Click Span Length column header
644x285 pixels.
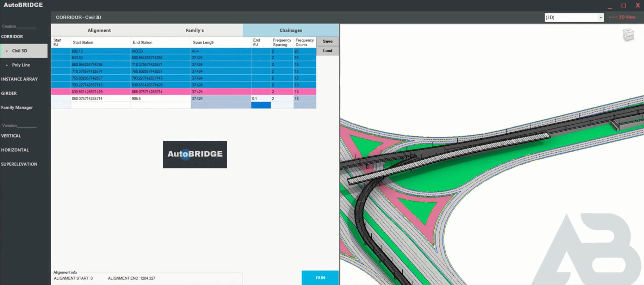point(221,42)
